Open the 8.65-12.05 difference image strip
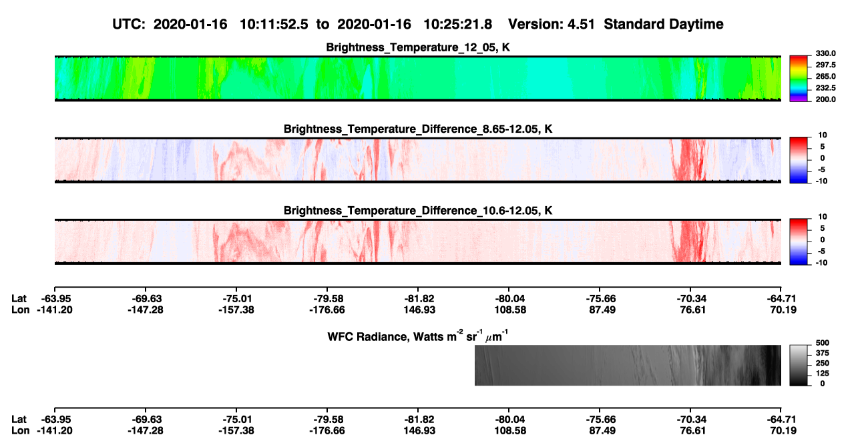Viewport: 868px width, 445px height. [x=417, y=160]
